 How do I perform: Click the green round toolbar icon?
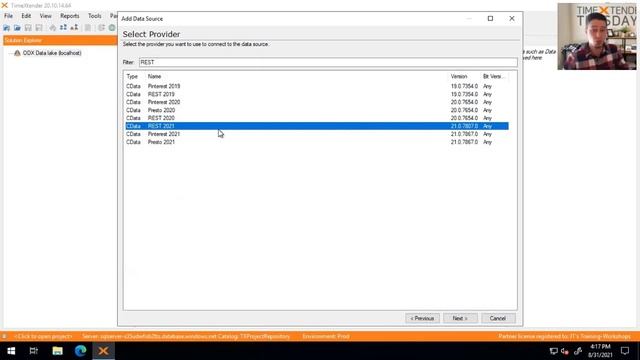click(x=112, y=28)
